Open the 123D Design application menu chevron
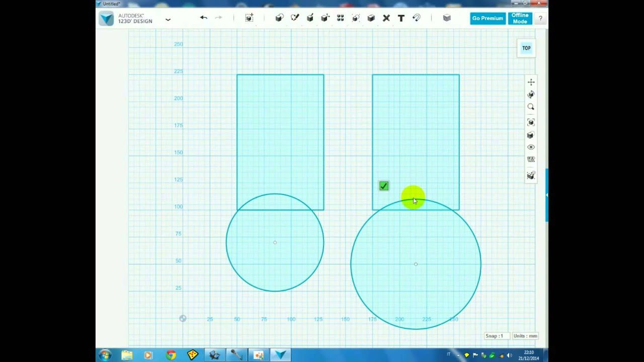This screenshot has width=644, height=362. [168, 20]
